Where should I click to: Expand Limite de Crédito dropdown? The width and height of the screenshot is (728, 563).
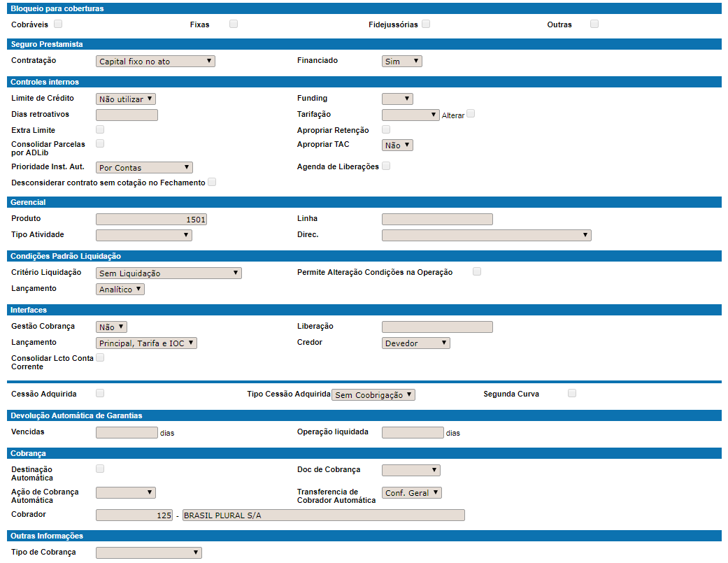point(126,99)
